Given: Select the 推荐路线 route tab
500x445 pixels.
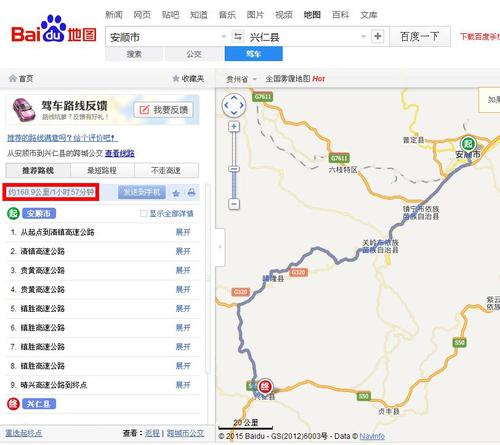Looking at the screenshot, I should coord(38,170).
